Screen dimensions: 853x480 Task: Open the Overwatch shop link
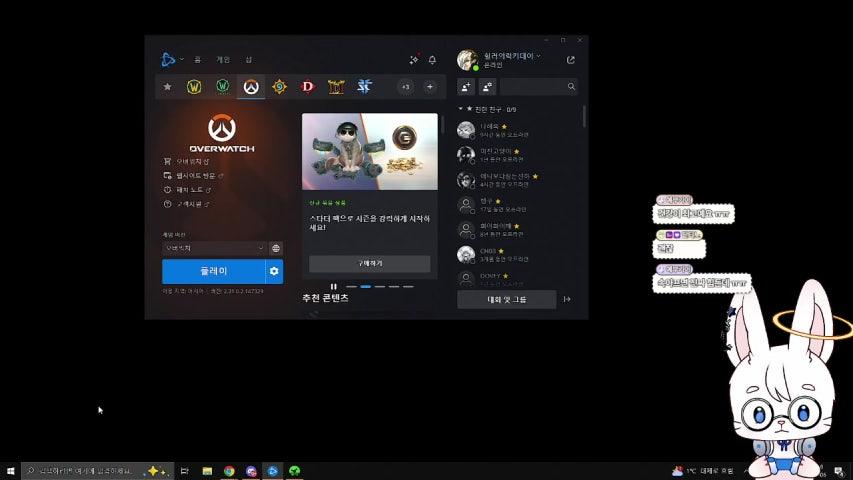[x=187, y=162]
